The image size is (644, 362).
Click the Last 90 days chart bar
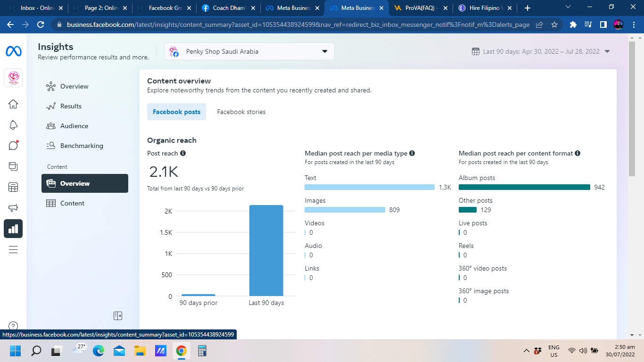tap(266, 250)
